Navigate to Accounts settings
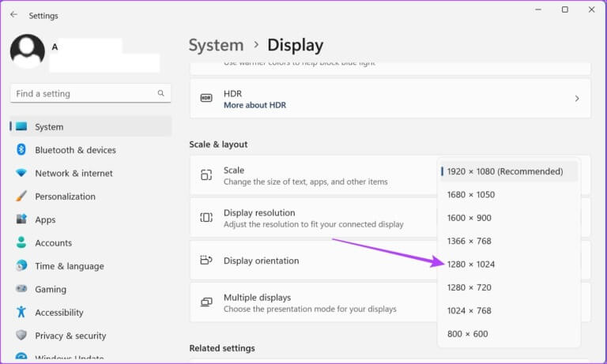The width and height of the screenshot is (607, 364). click(53, 243)
